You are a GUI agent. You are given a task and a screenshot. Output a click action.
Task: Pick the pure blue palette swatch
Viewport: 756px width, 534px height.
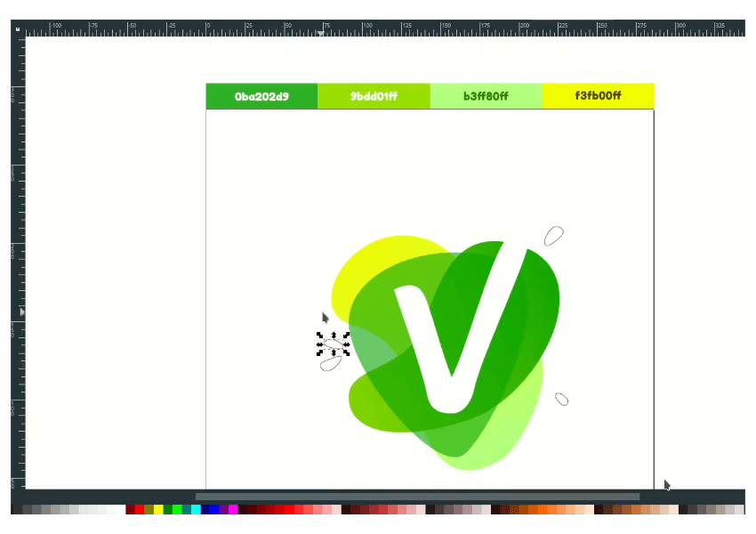tap(214, 509)
